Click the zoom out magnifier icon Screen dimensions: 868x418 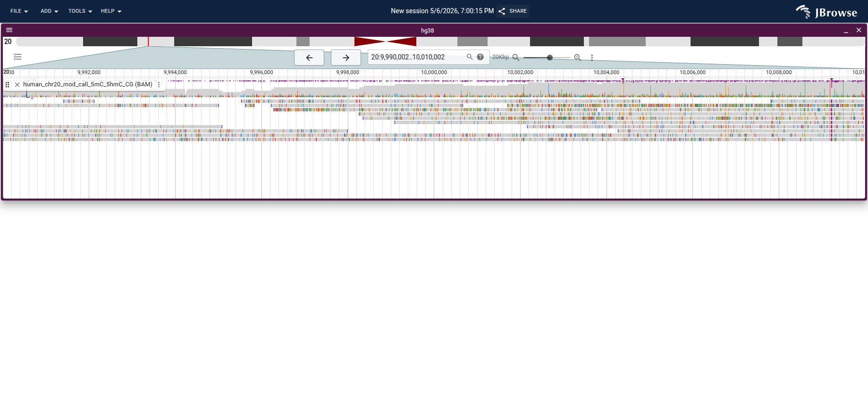pos(516,57)
